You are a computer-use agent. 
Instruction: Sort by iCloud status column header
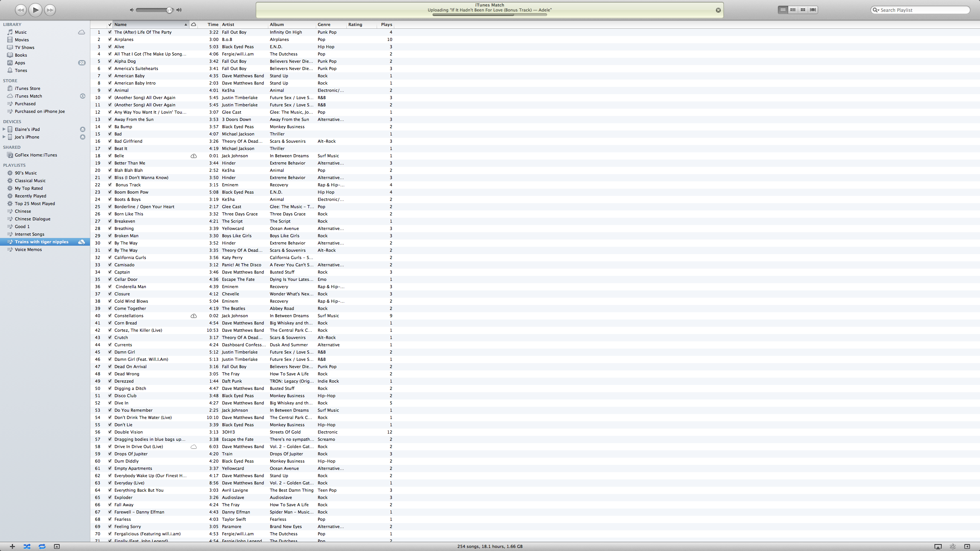tap(194, 24)
